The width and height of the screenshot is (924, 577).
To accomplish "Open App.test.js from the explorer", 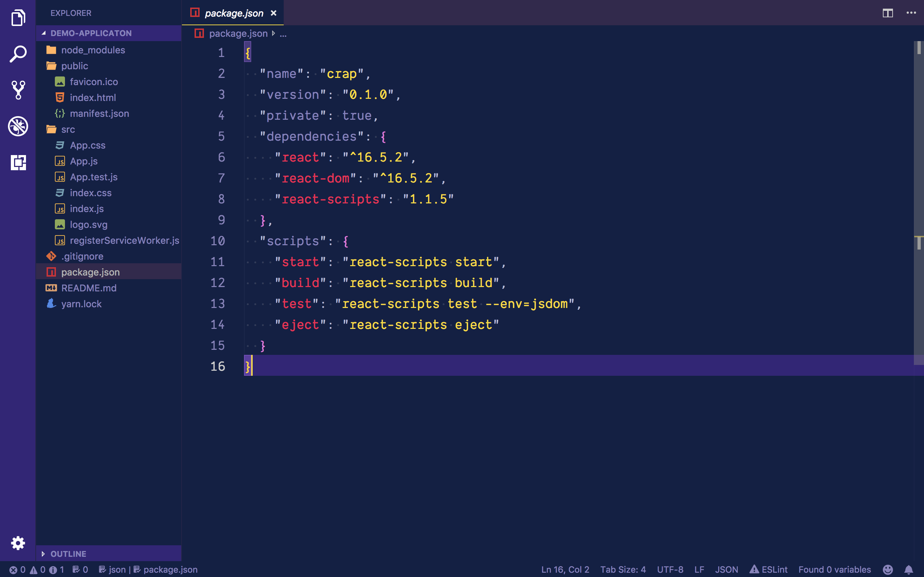I will [x=93, y=177].
